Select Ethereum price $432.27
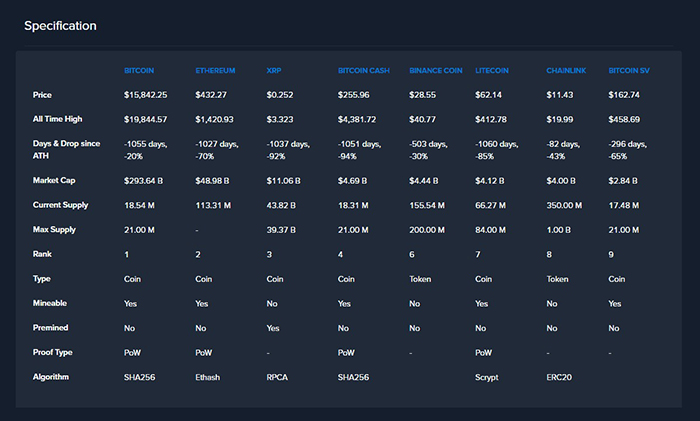 pyautogui.click(x=211, y=95)
